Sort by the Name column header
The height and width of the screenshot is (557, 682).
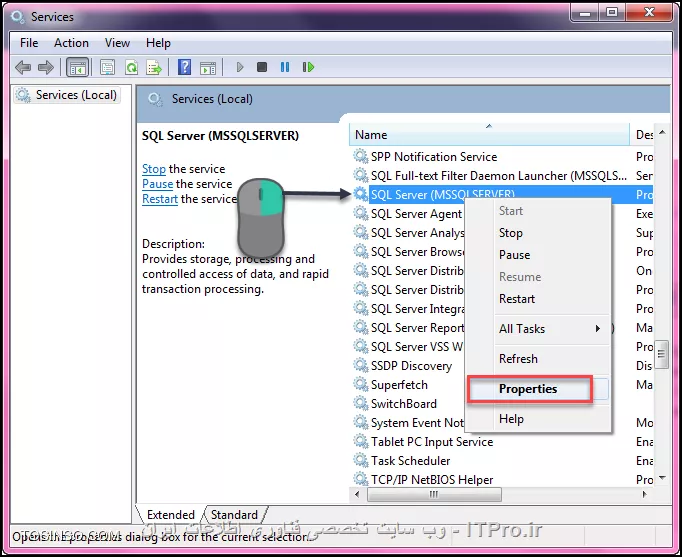489,135
